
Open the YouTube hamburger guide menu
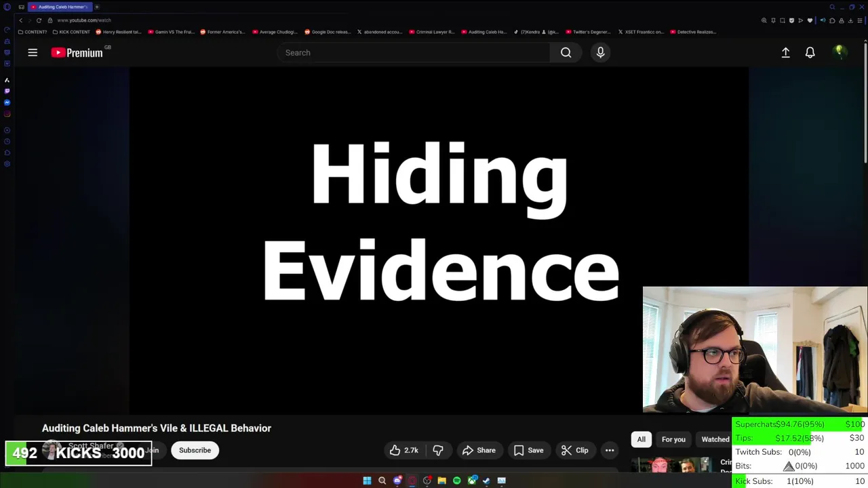pyautogui.click(x=33, y=52)
